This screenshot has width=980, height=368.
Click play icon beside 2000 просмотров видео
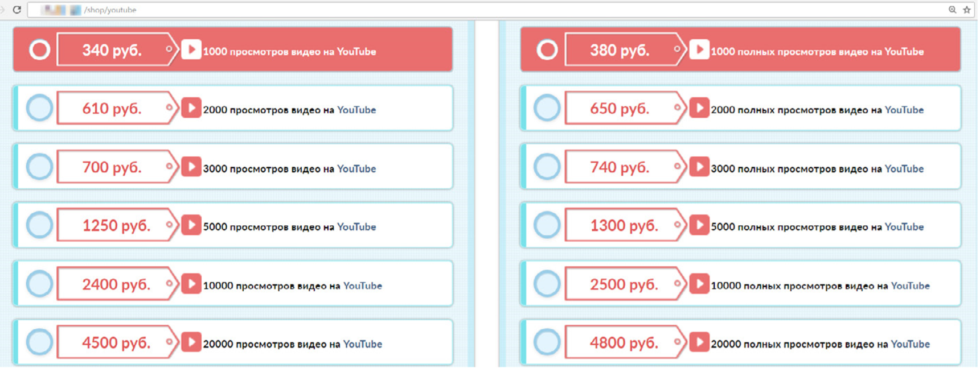(191, 108)
